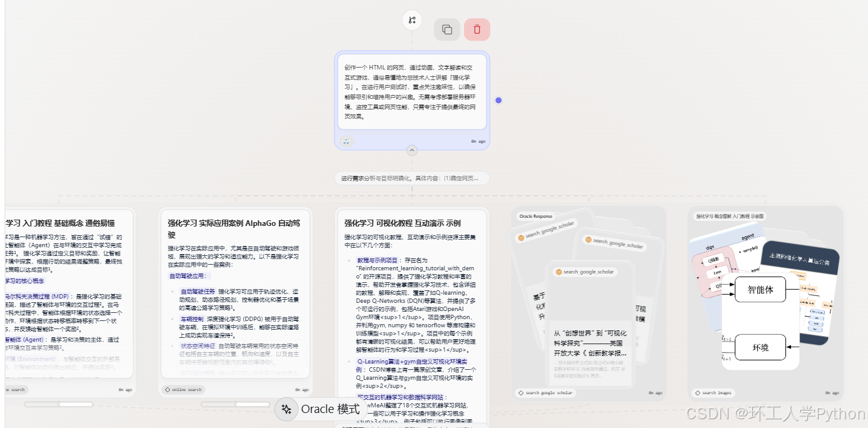Screen dimensions: 868x428
Task: Click the online search tag under AlphaGo card
Action: pos(183,389)
